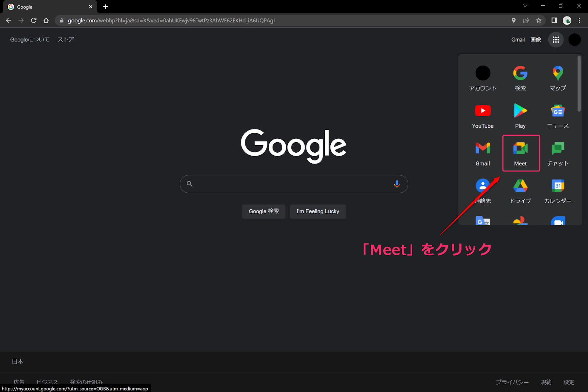Open the Duo video call icon
Image resolution: width=588 pixels, height=392 pixels.
(558, 221)
